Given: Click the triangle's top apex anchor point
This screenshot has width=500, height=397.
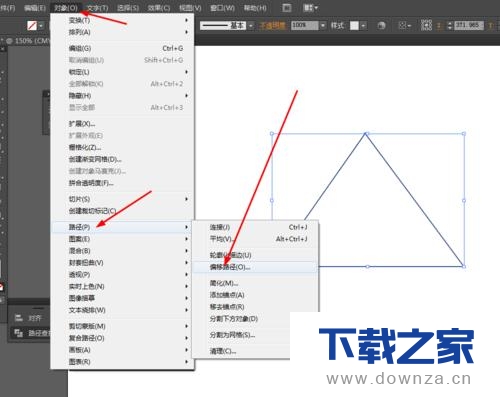Looking at the screenshot, I should 366,134.
